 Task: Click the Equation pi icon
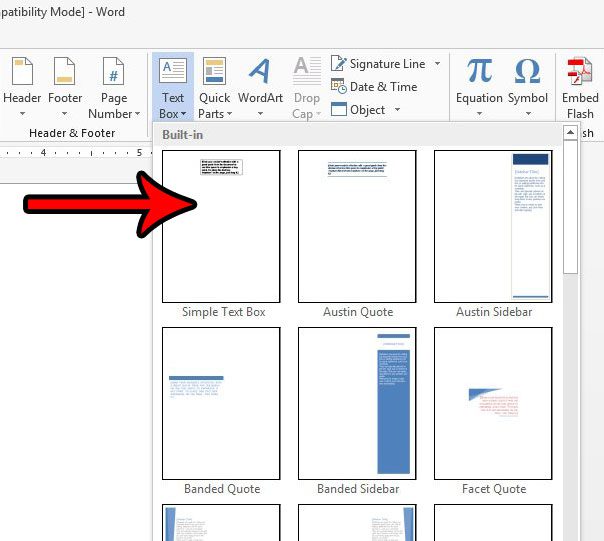(479, 71)
